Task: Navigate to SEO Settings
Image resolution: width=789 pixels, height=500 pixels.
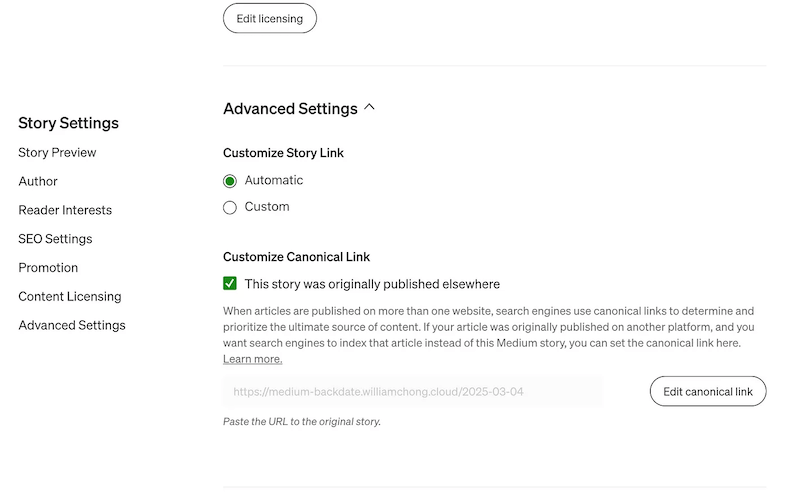Action: click(x=55, y=239)
